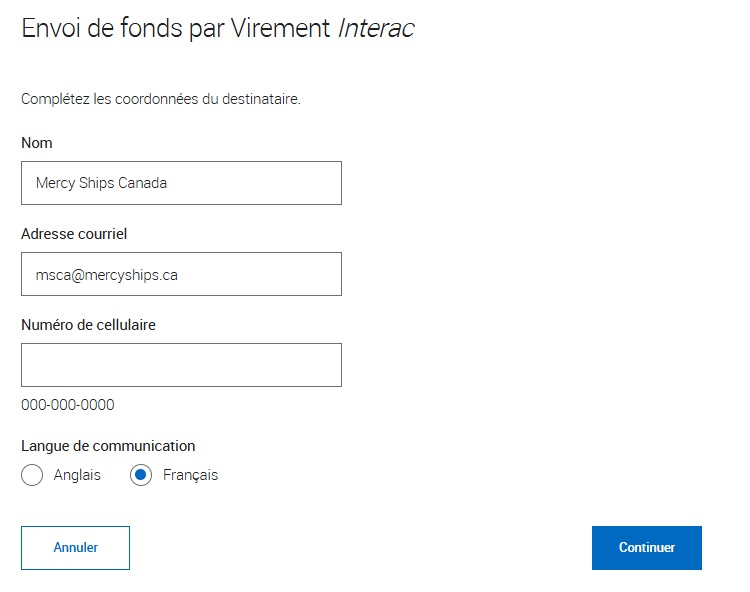Image resolution: width=750 pixels, height=592 pixels.
Task: Click the 'Numéro de cellulaire' label
Action: [x=88, y=325]
